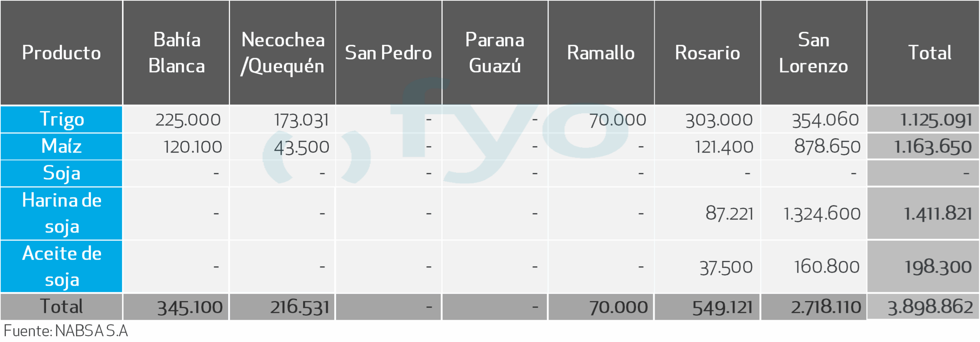Click the Soja row label
This screenshot has width=980, height=342.
coord(61,173)
